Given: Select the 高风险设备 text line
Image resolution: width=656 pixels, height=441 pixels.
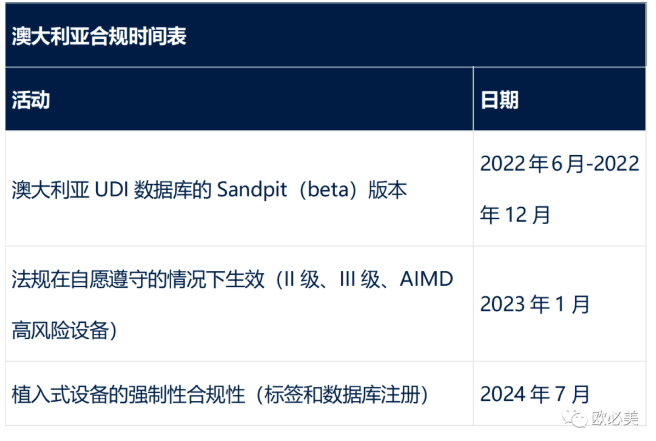Looking at the screenshot, I should 60,331.
